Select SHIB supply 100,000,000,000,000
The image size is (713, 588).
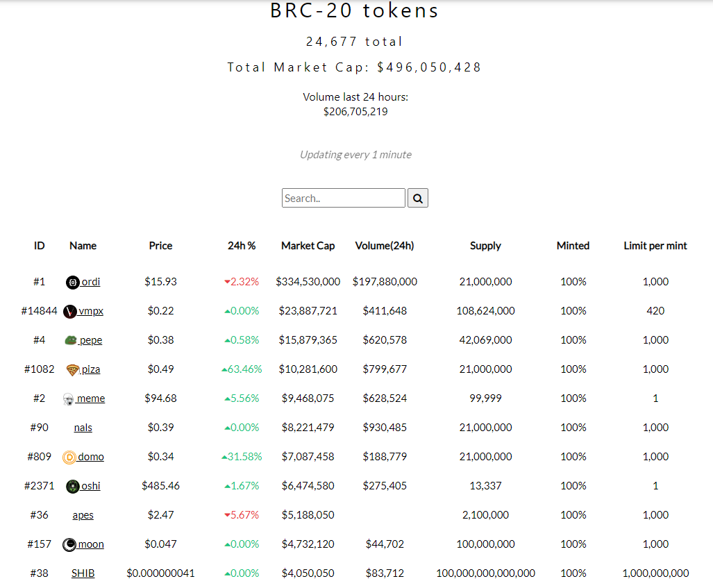[x=486, y=573]
